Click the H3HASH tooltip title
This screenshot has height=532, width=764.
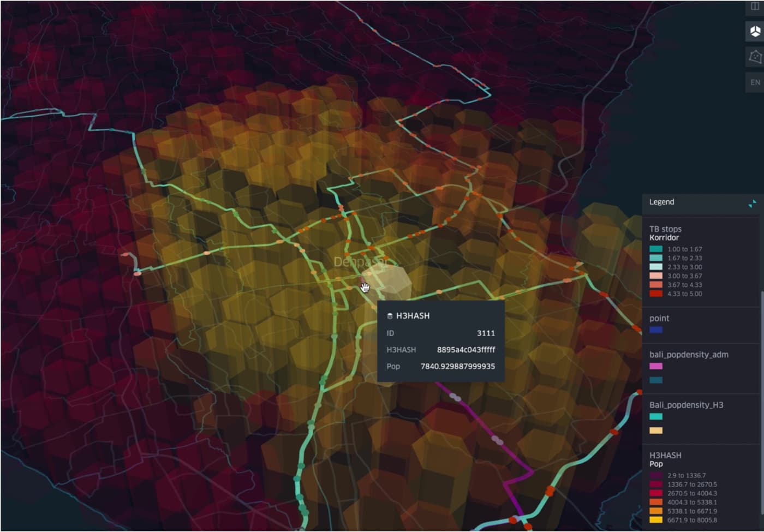pyautogui.click(x=413, y=316)
